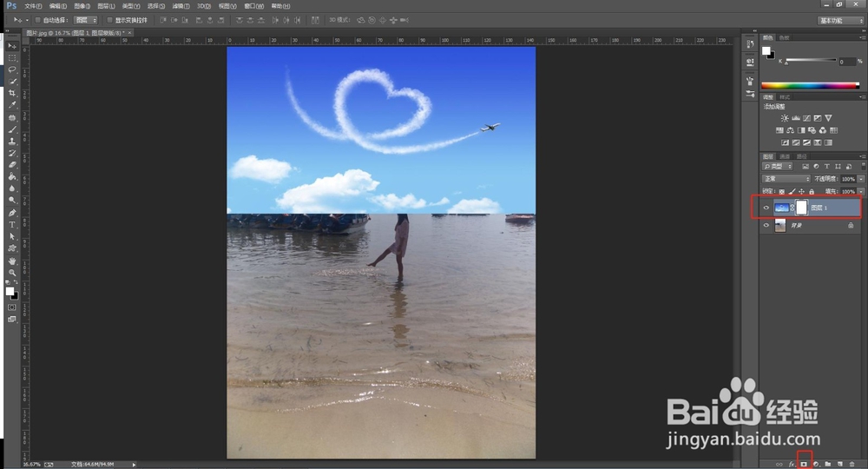
Task: Open the File menu
Action: [33, 6]
